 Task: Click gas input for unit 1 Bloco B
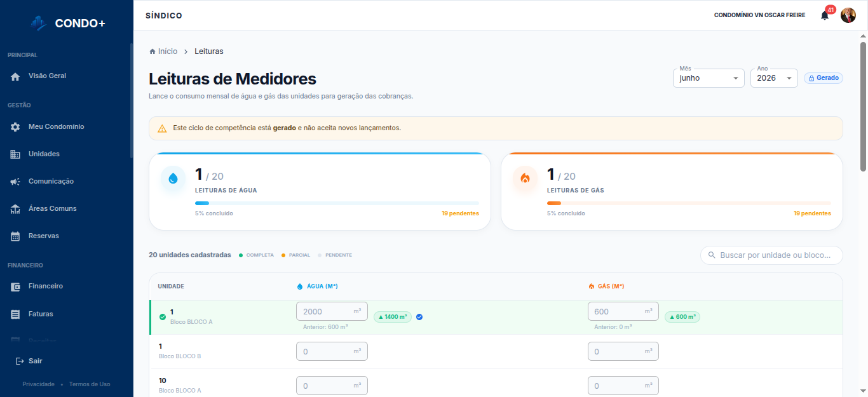pos(623,351)
